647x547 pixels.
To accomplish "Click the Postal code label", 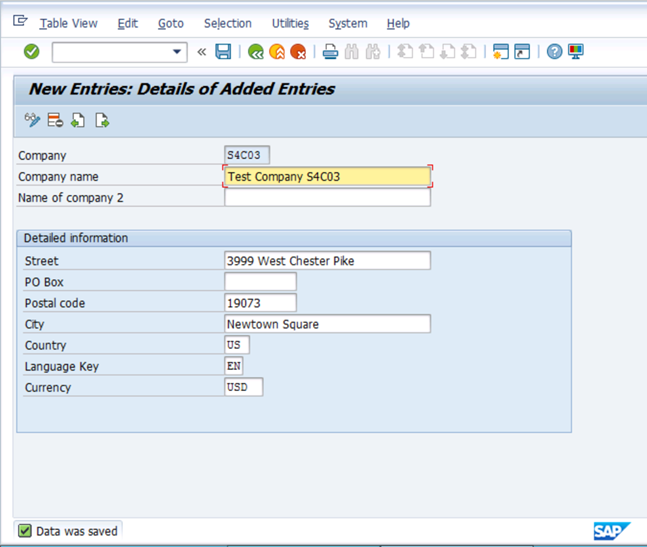I will coord(55,303).
